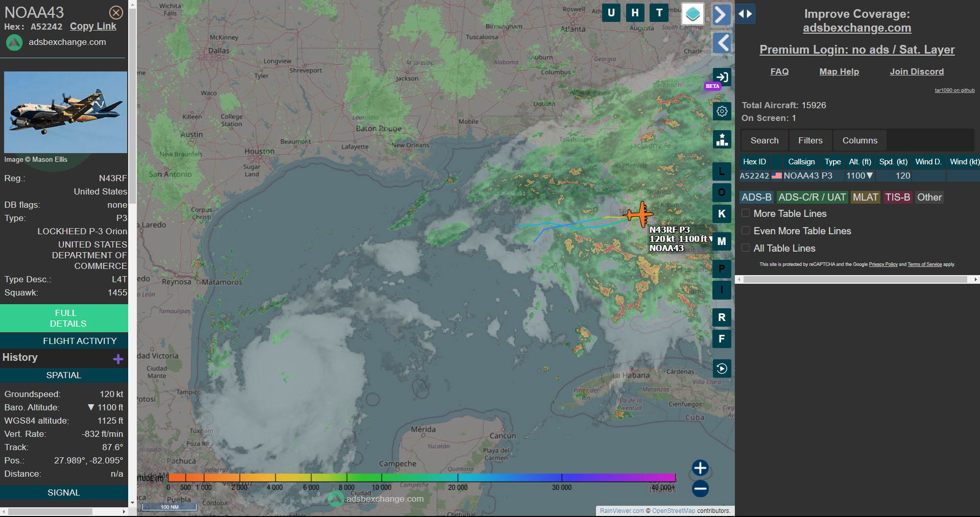Open the Terms of Service link
The height and width of the screenshot is (517, 980).
[924, 264]
